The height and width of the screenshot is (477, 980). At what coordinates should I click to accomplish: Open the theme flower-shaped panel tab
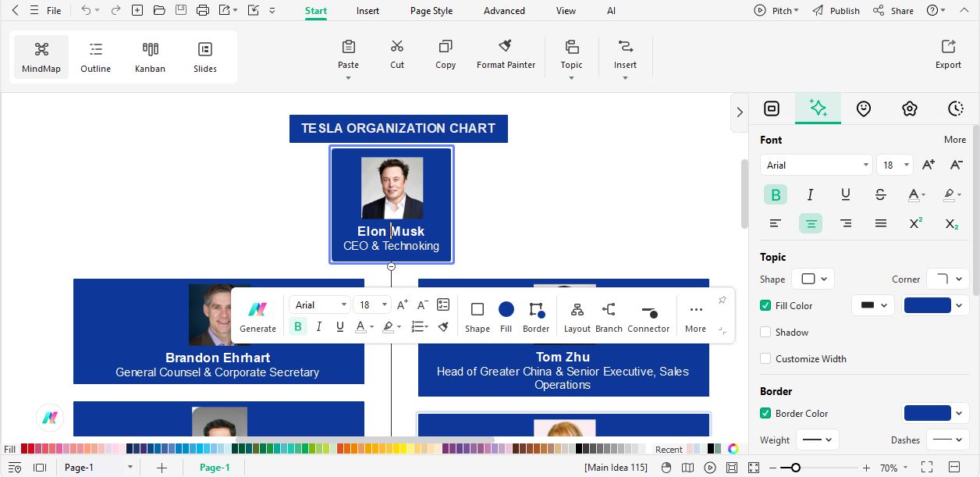[910, 109]
